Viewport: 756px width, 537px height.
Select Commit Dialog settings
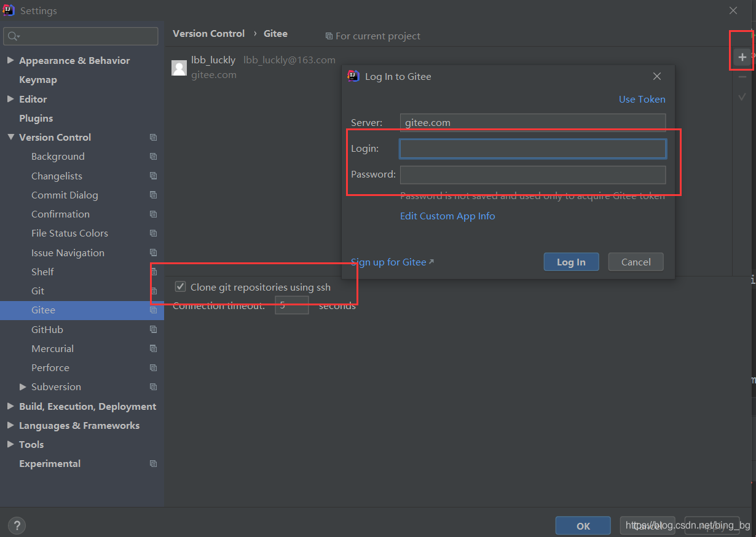click(x=65, y=195)
